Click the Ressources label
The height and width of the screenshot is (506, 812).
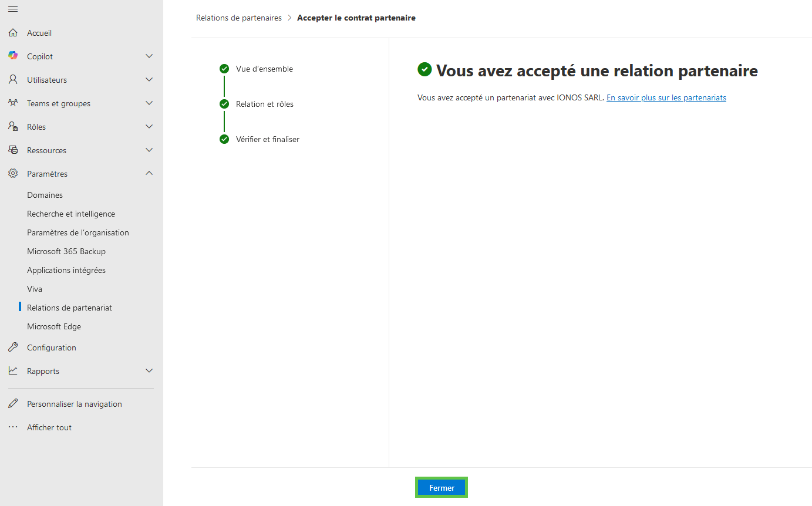point(46,150)
